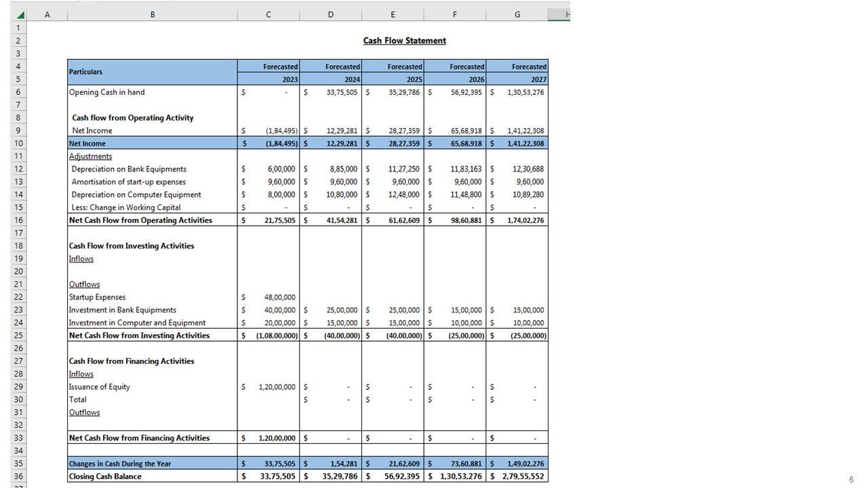Viewport: 868px width, 488px height.
Task: Select column C header
Action: [268, 15]
